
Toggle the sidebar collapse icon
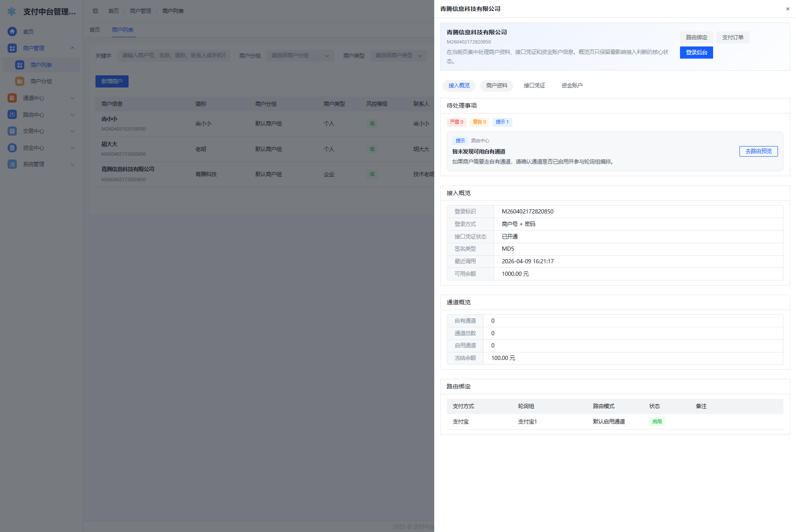click(x=95, y=11)
